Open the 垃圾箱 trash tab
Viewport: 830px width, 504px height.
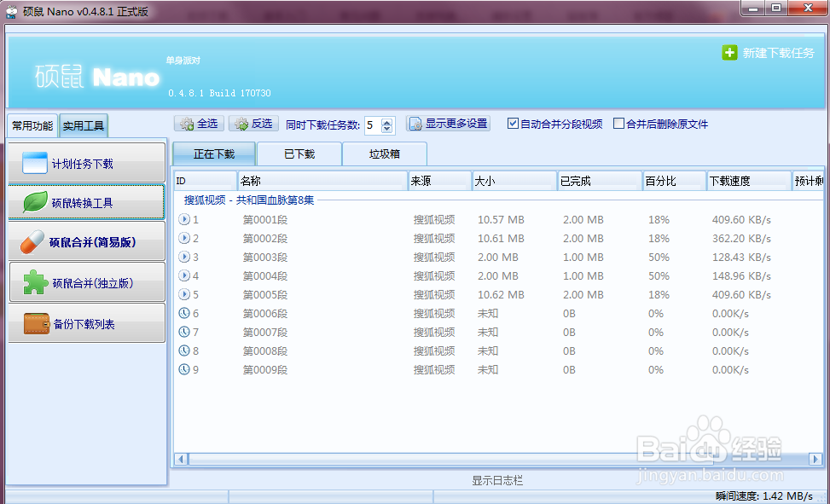(385, 154)
